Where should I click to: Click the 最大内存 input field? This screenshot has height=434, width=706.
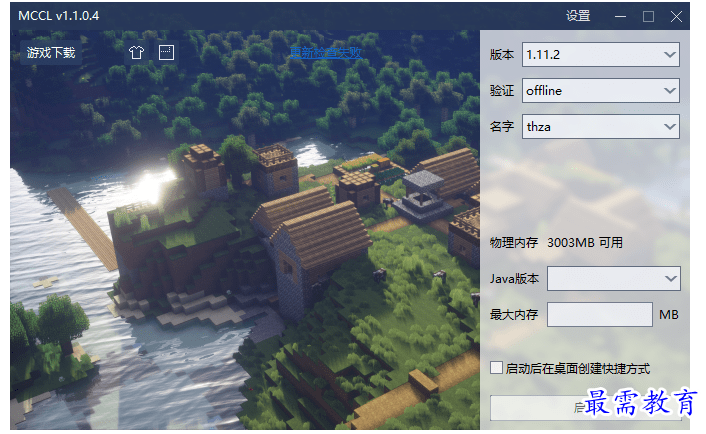pos(600,315)
